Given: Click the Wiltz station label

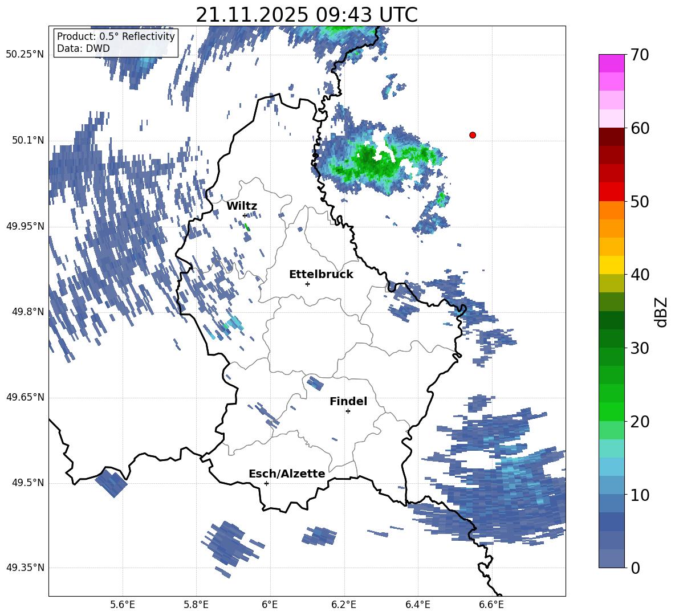Looking at the screenshot, I should click(x=242, y=206).
